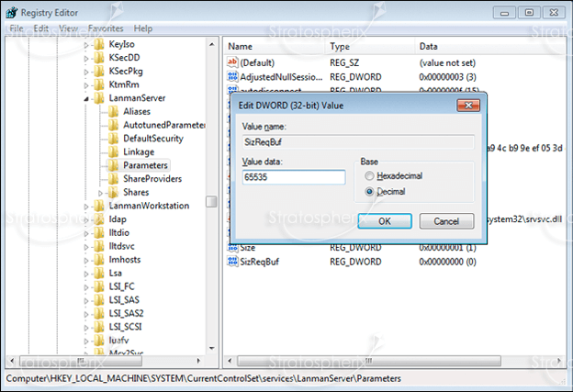573x392 pixels.
Task: Expand the Shares tree node
Action: (x=101, y=193)
